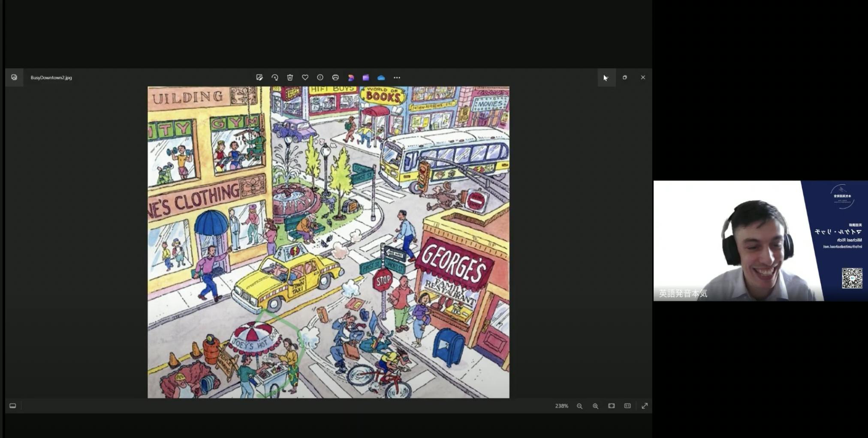Click the BusyDowntown2.jpg file name

coord(51,78)
